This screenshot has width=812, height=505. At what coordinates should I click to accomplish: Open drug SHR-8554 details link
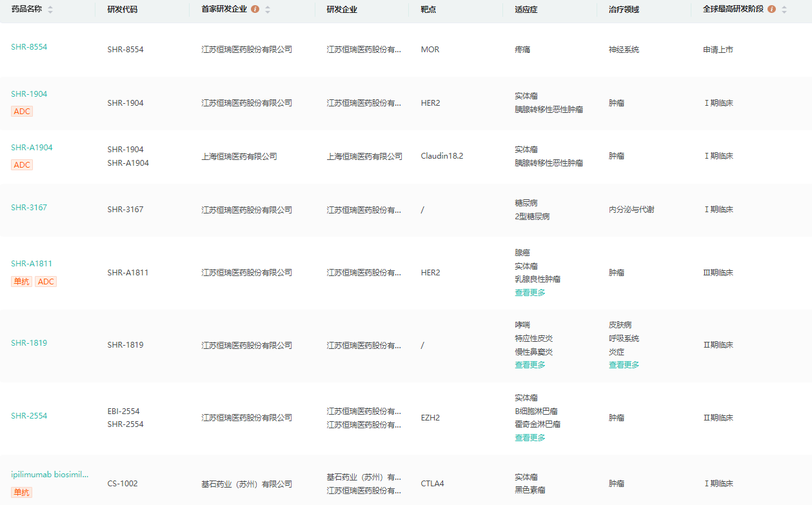coord(29,47)
